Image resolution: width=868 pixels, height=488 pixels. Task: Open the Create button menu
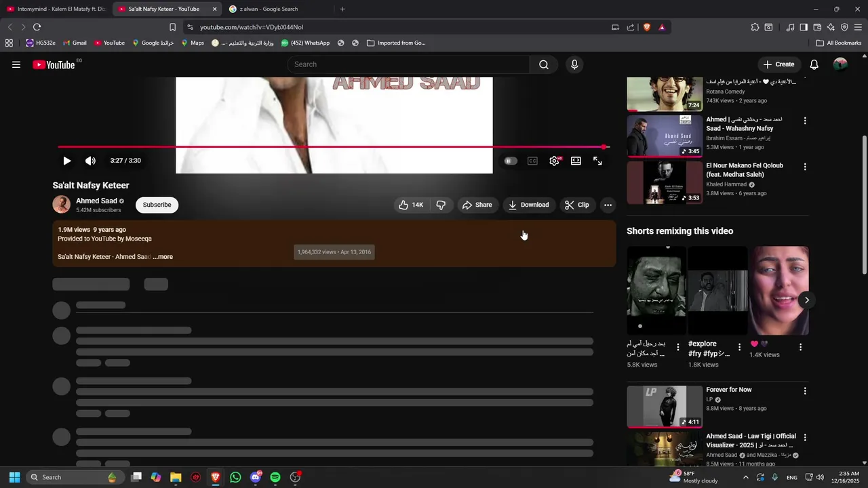tap(778, 64)
